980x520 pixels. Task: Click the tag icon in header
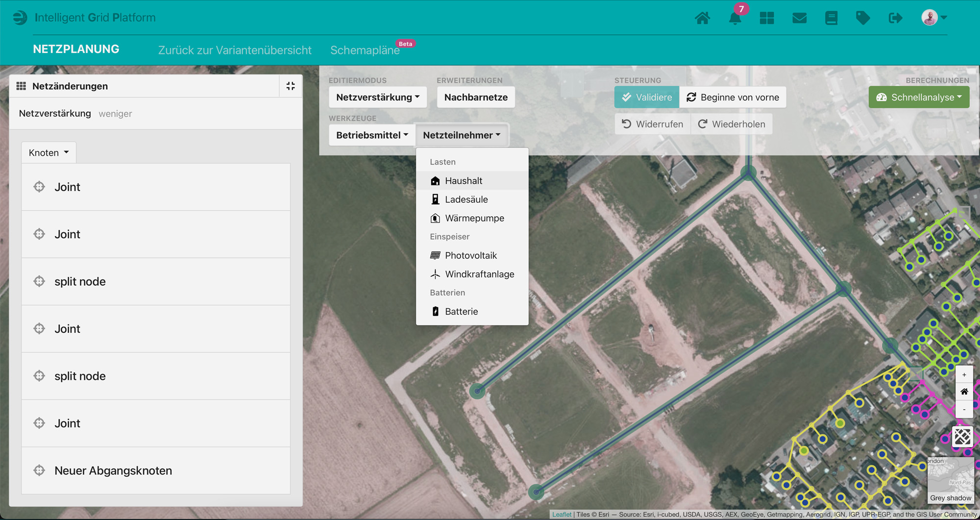coord(862,18)
